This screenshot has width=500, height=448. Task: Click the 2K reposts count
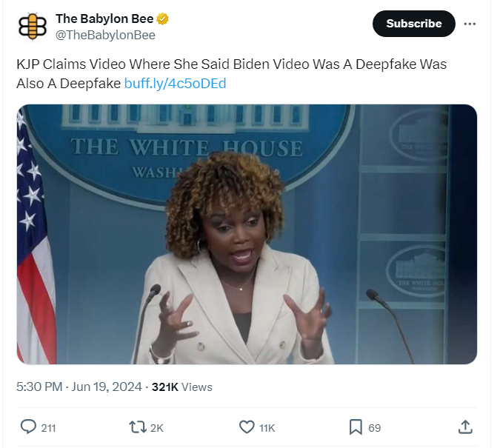coord(156,428)
